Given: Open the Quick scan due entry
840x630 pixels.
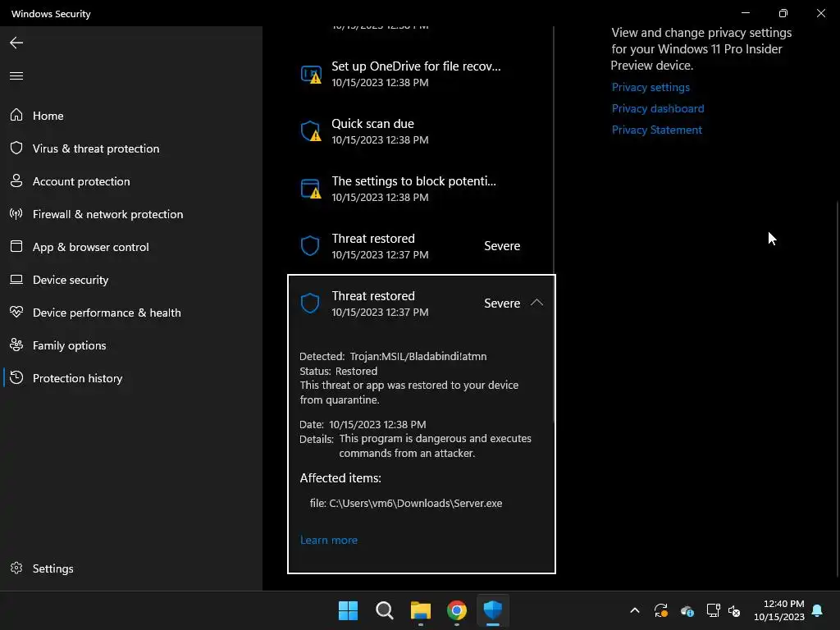Looking at the screenshot, I should click(x=421, y=131).
